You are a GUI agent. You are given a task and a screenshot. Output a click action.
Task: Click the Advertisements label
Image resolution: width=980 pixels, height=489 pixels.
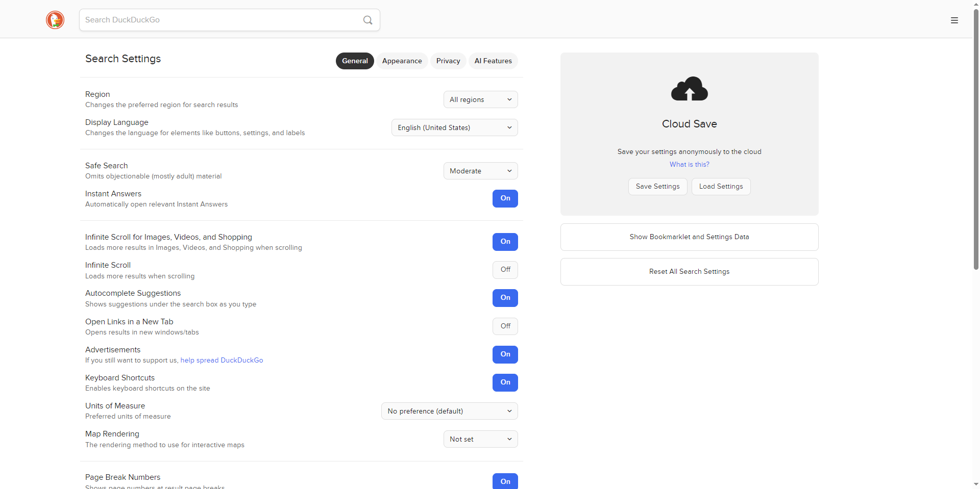(x=113, y=350)
